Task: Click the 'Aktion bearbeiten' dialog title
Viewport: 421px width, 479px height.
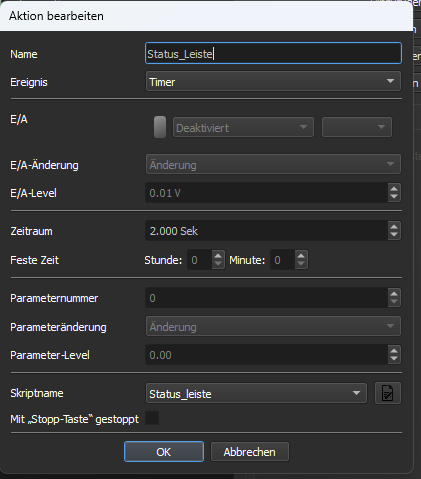Action: tap(56, 16)
